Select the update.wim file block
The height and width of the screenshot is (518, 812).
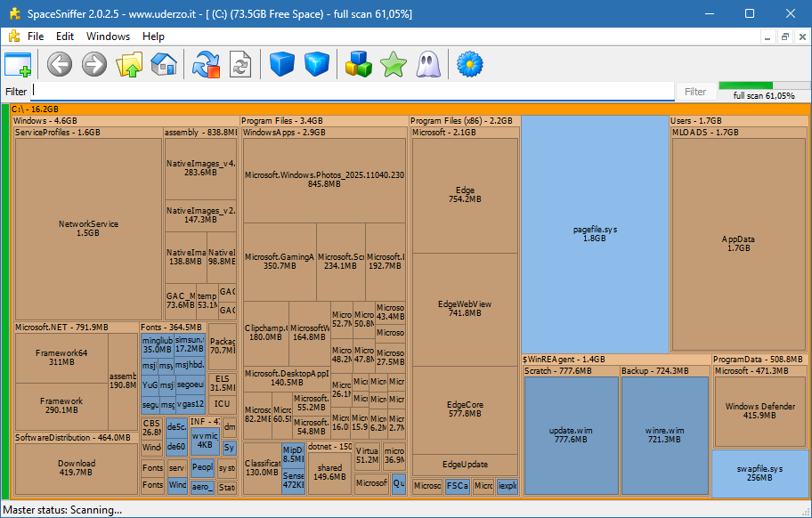(571, 434)
